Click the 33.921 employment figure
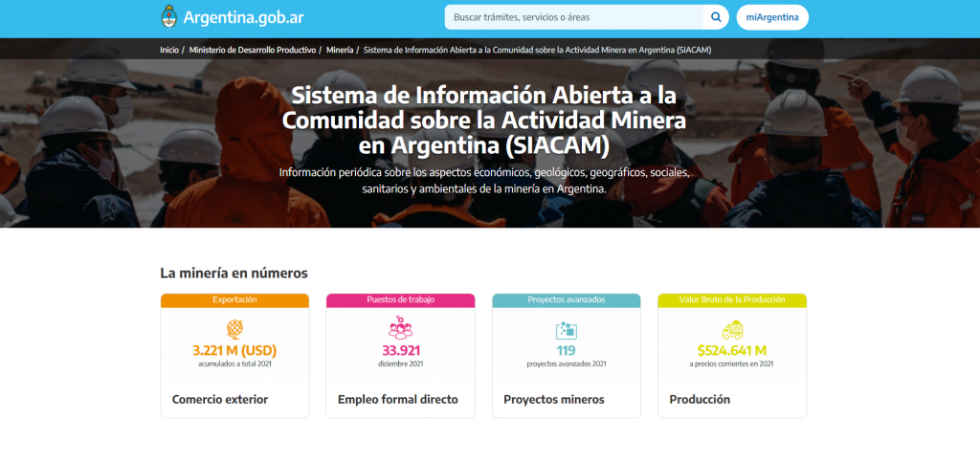 401,351
